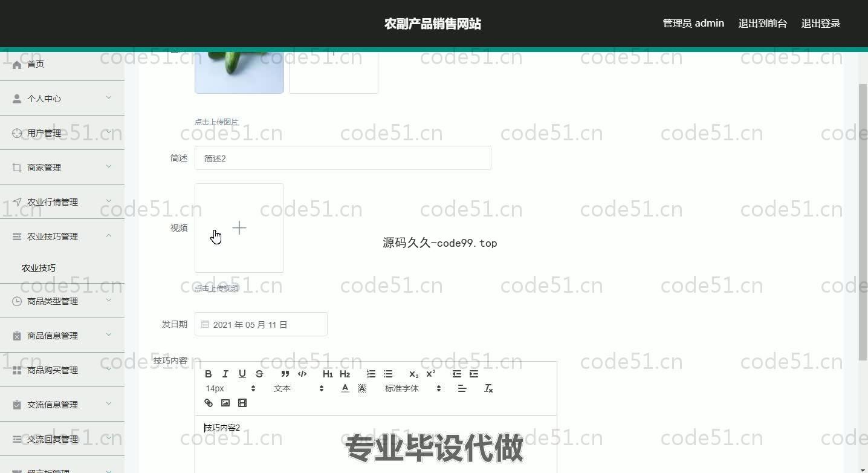
Task: Expand the 农业行情管理 sidebar menu
Action: click(x=62, y=201)
